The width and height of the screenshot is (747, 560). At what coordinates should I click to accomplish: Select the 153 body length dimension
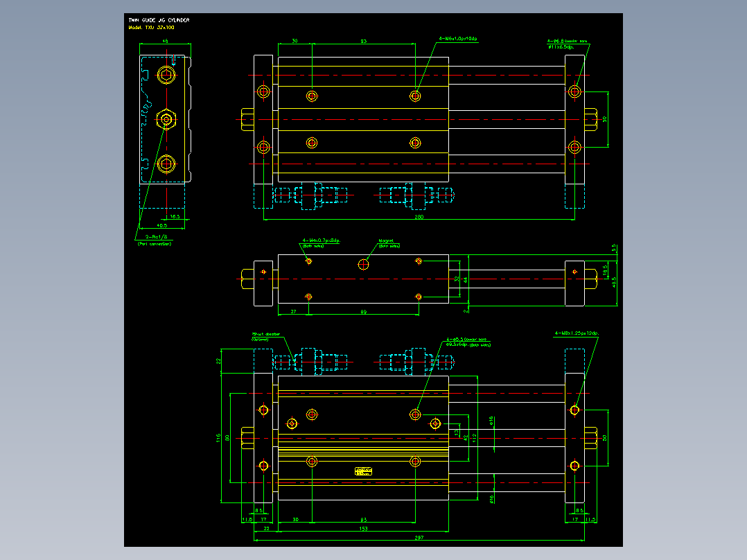[x=364, y=529]
